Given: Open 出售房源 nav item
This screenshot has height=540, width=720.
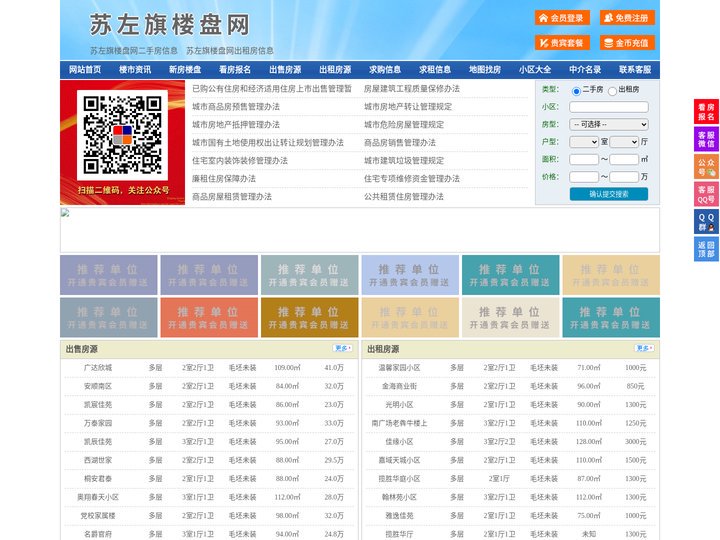Looking at the screenshot, I should tap(285, 70).
